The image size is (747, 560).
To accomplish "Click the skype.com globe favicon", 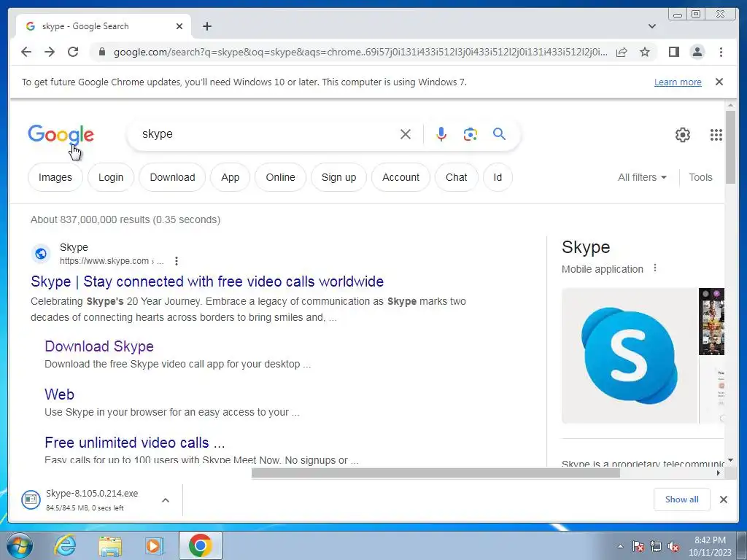I will pos(41,254).
